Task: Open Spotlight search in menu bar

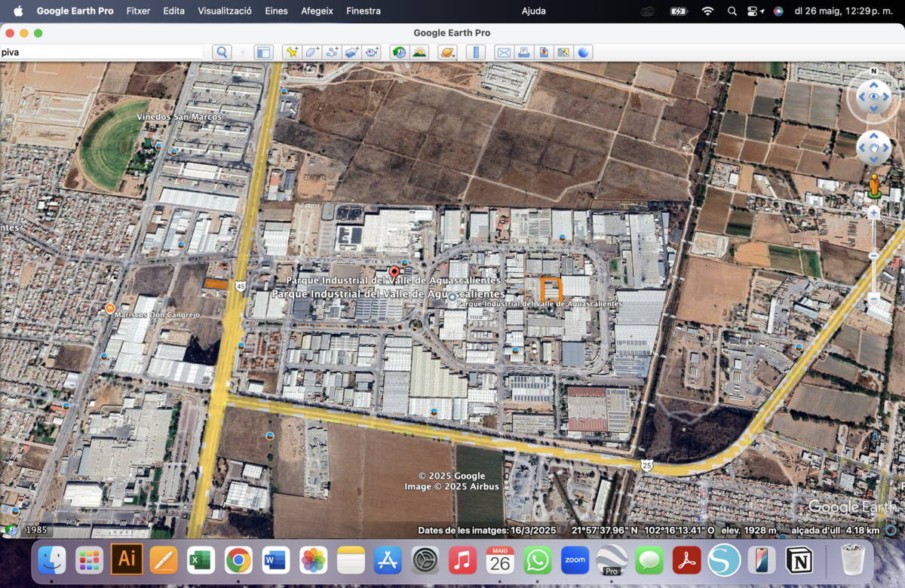Action: click(732, 11)
